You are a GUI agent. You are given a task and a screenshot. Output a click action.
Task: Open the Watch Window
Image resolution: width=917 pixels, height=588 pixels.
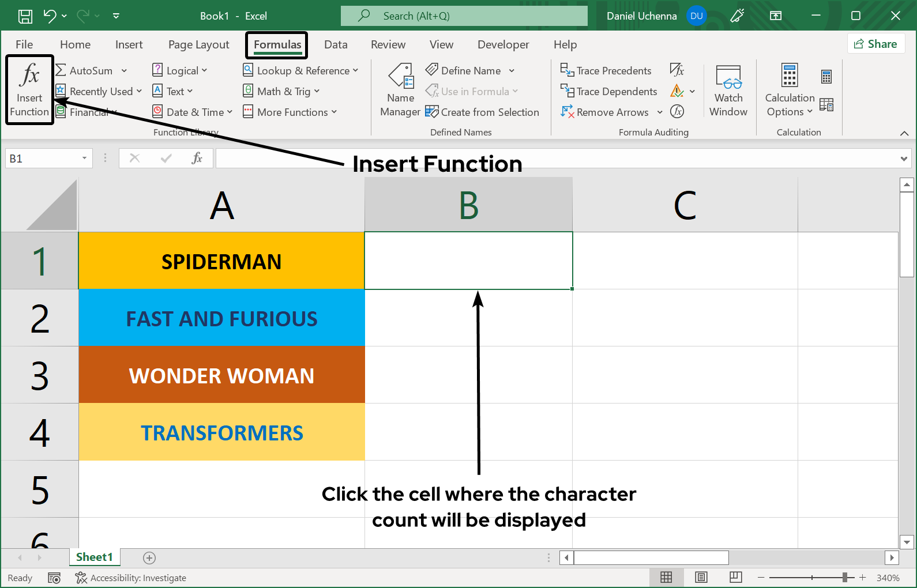tap(728, 91)
